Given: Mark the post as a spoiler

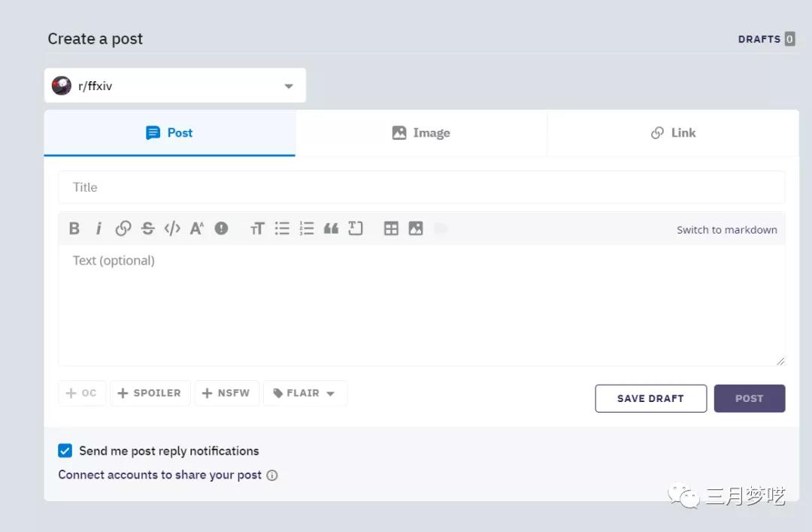Looking at the screenshot, I should pyautogui.click(x=150, y=392).
